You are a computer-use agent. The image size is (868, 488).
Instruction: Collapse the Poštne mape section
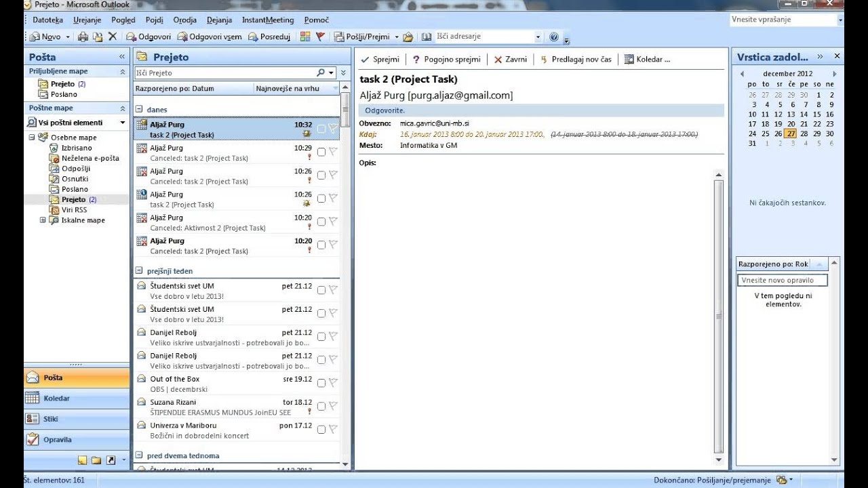(x=123, y=108)
